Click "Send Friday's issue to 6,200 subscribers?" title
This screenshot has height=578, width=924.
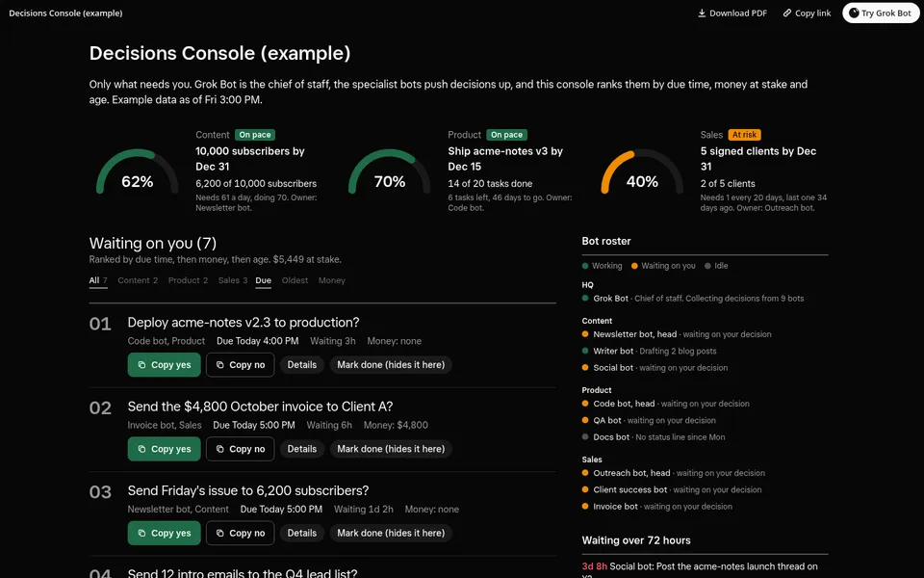248,490
